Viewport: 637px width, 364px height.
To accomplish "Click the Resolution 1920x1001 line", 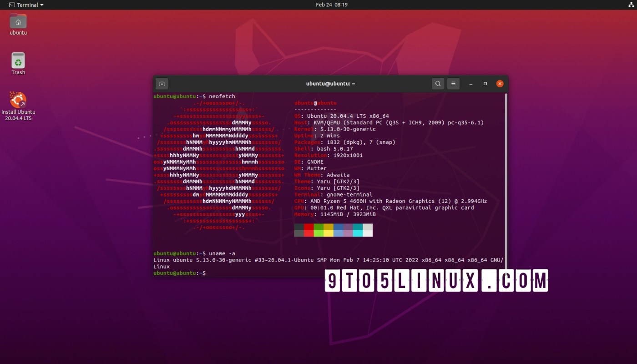I will point(329,155).
